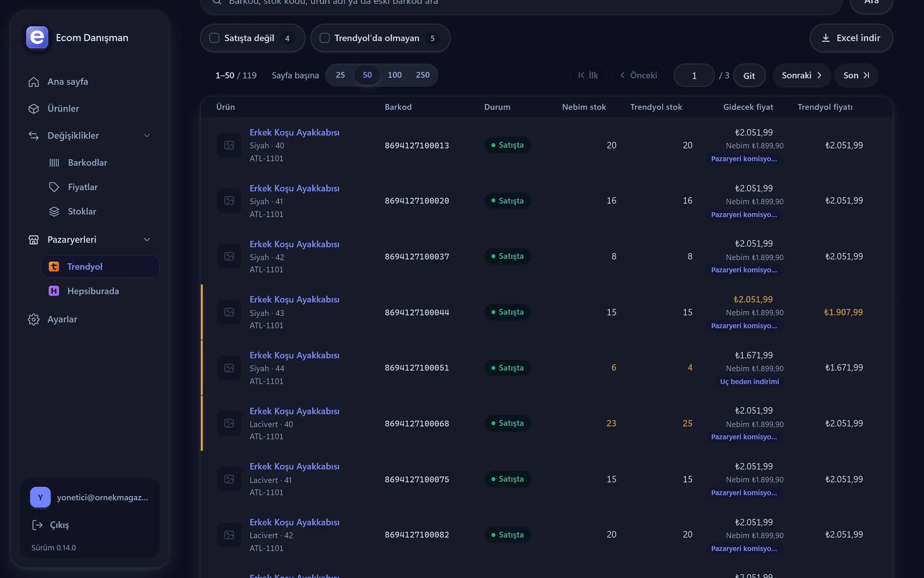The width and height of the screenshot is (924, 578).
Task: Click the İlk first page button
Action: [x=588, y=75]
